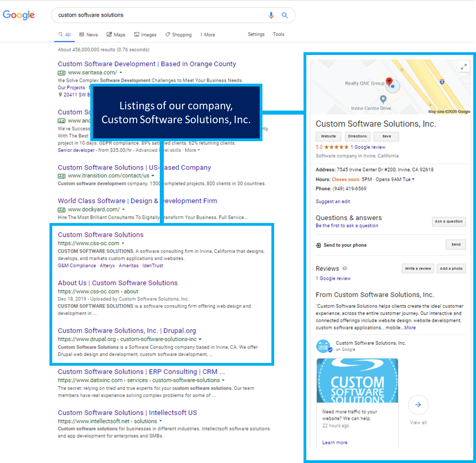
Task: Expand the business hours dropdown
Action: click(413, 179)
